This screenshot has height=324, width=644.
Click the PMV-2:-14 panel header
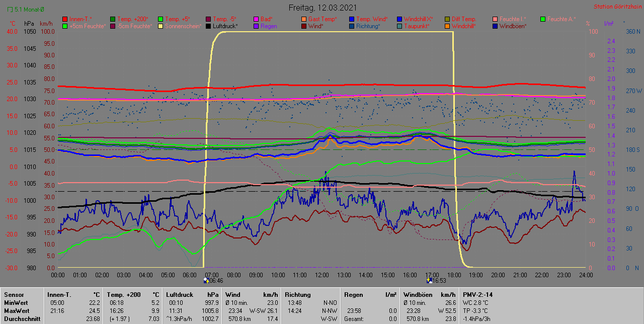tap(477, 294)
